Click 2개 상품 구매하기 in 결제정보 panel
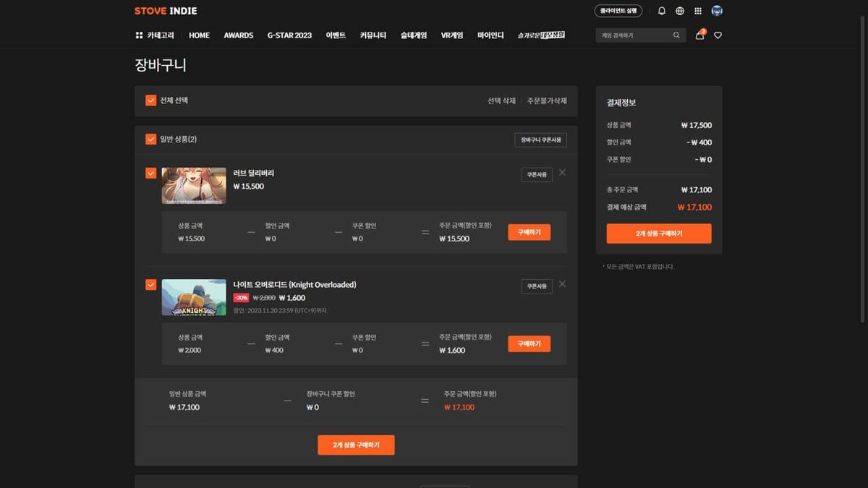This screenshot has width=868, height=488. 659,234
